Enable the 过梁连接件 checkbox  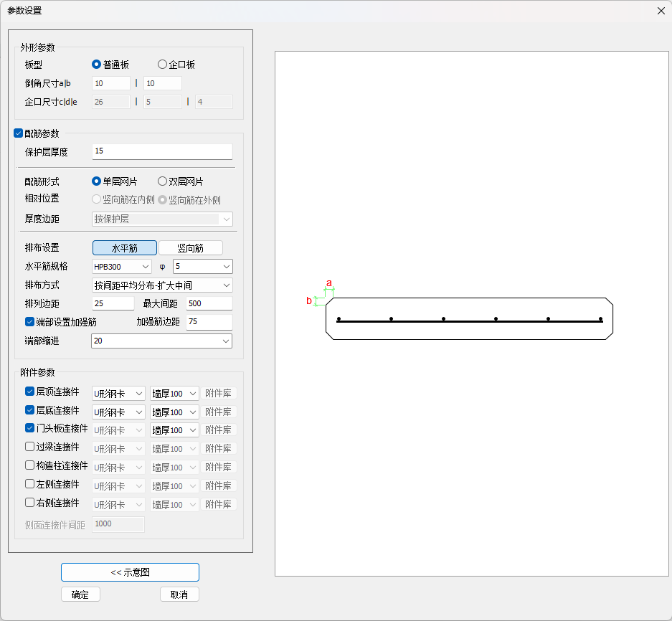click(x=29, y=447)
